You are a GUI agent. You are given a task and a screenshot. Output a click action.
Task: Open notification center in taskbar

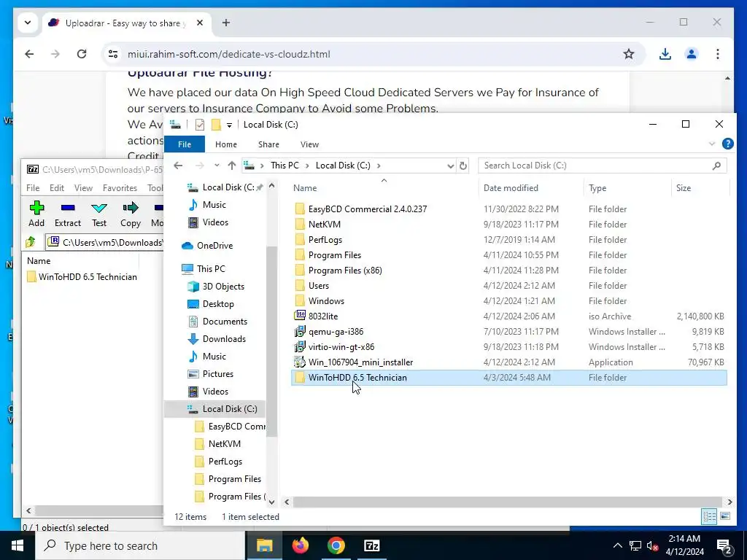pyautogui.click(x=724, y=545)
